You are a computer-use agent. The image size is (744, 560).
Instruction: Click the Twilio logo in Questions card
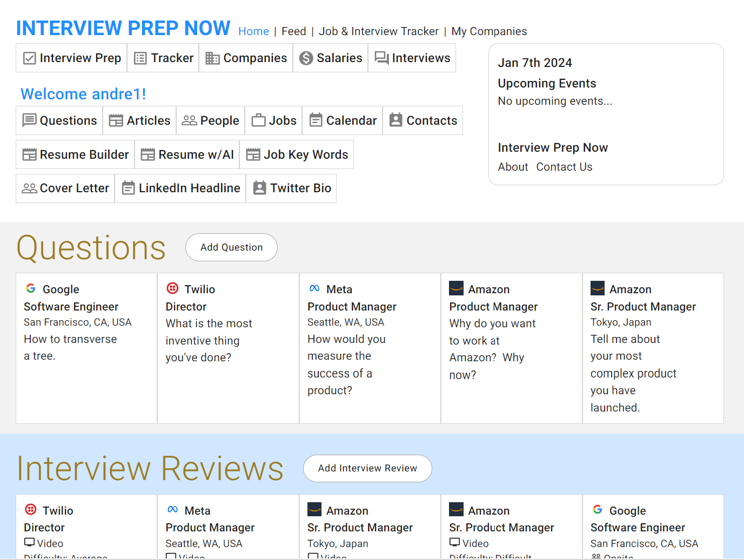[172, 288]
